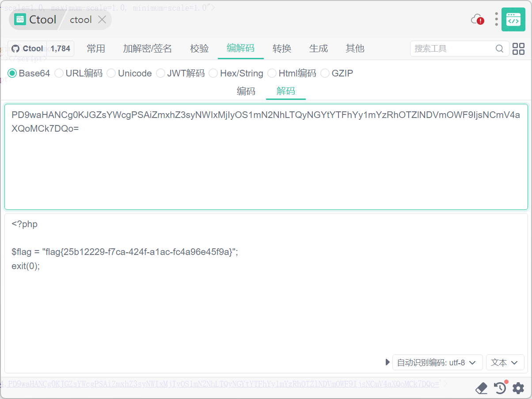Open the 校验 category tab
This screenshot has width=532, height=399.
(199, 49)
